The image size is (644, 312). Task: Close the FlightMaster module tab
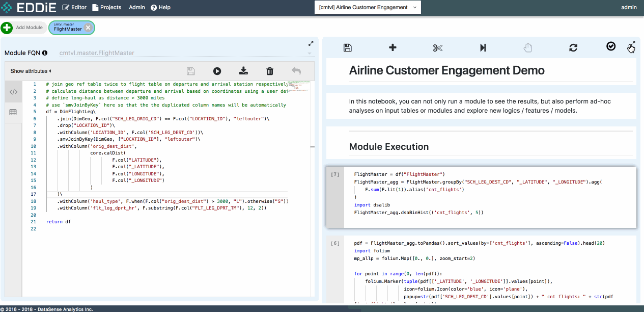88,28
